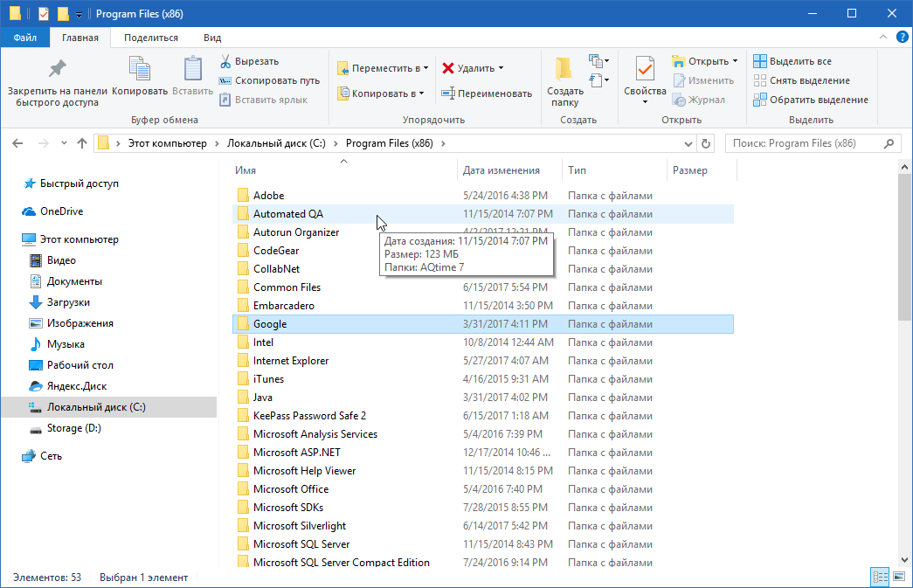913x588 pixels.
Task: Sort by Тип column header
Action: point(614,170)
